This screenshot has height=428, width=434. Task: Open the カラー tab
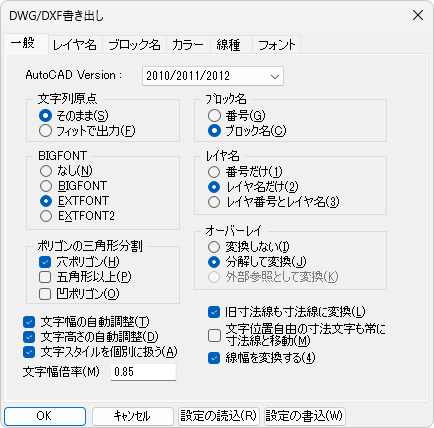188,45
